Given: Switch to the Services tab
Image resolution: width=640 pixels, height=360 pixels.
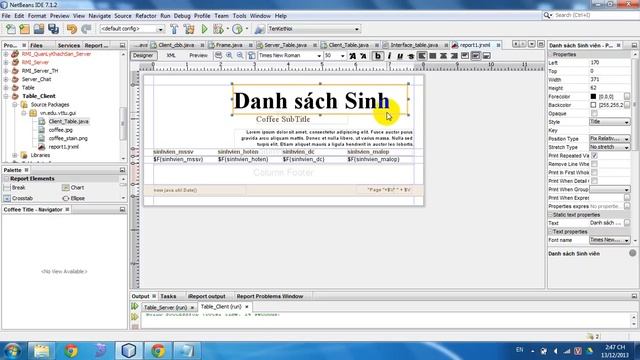Looking at the screenshot, I should pyautogui.click(x=69, y=45).
